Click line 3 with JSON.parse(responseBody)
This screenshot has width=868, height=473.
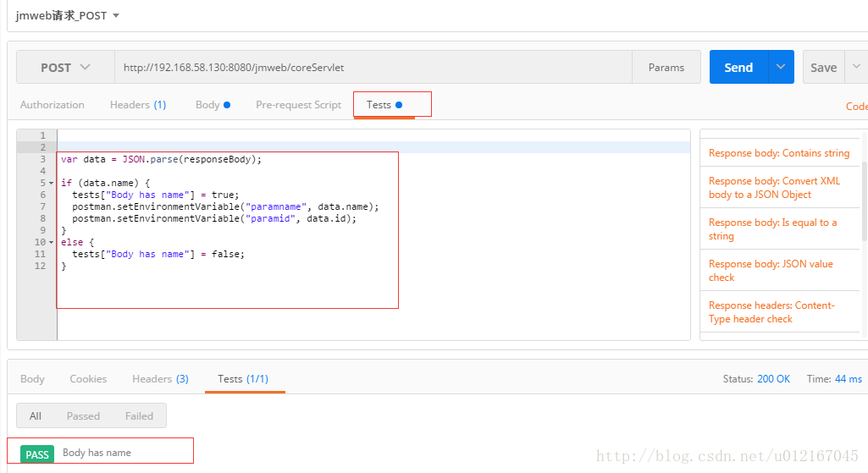(161, 159)
